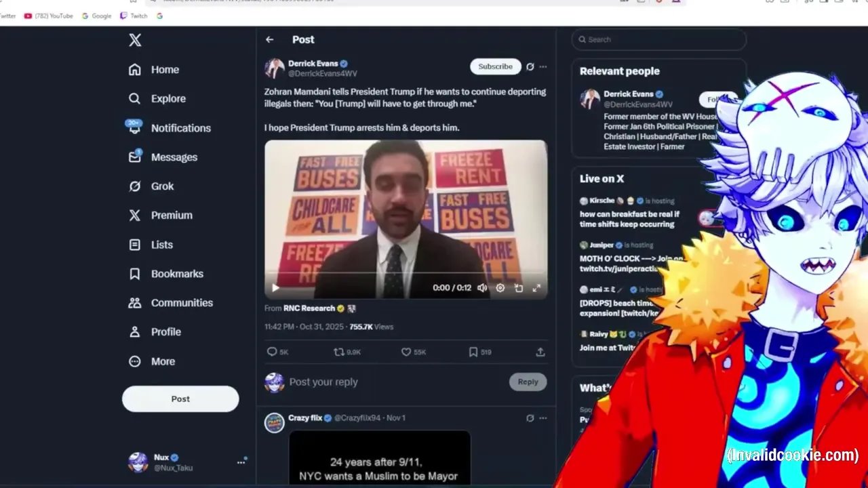Open Derrick Evans profile picture in post
The width and height of the screenshot is (868, 488).
click(275, 68)
